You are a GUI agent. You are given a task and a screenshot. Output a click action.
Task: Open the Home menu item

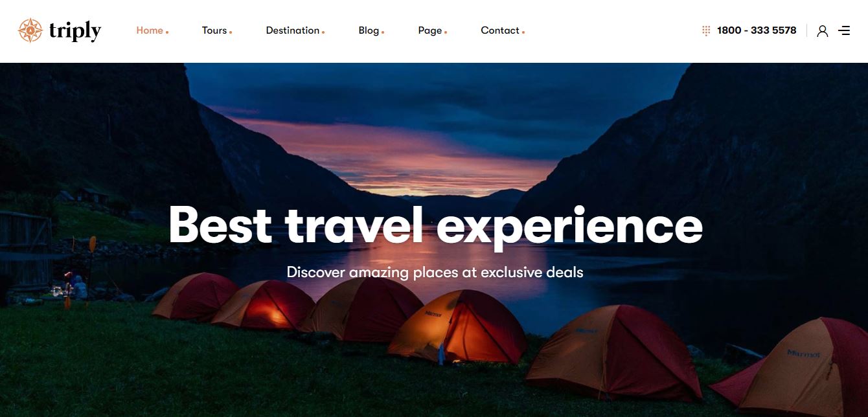coord(150,30)
